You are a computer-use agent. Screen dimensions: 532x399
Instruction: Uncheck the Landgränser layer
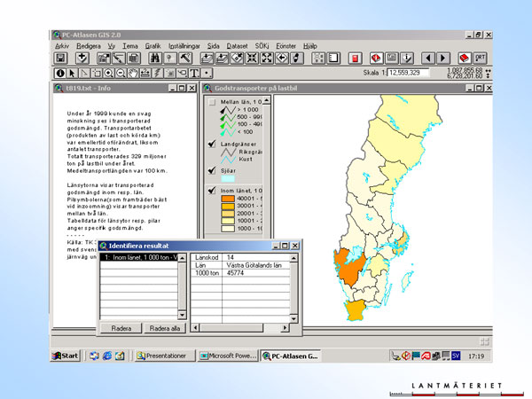(211, 144)
